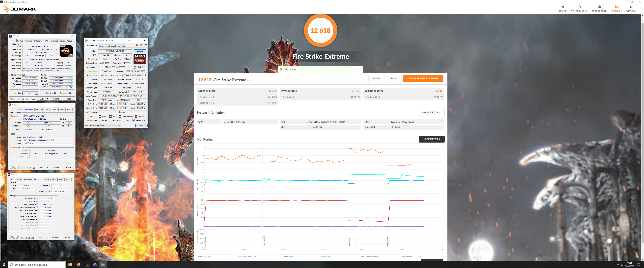Open the GPU-Z hamburger menu
644x268 pixels.
point(146,45)
